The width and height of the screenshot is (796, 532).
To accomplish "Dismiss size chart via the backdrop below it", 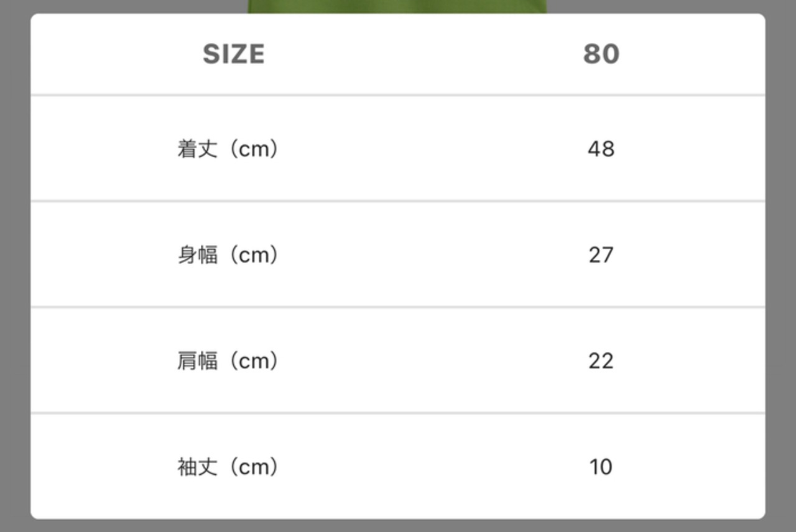I will pos(398,526).
